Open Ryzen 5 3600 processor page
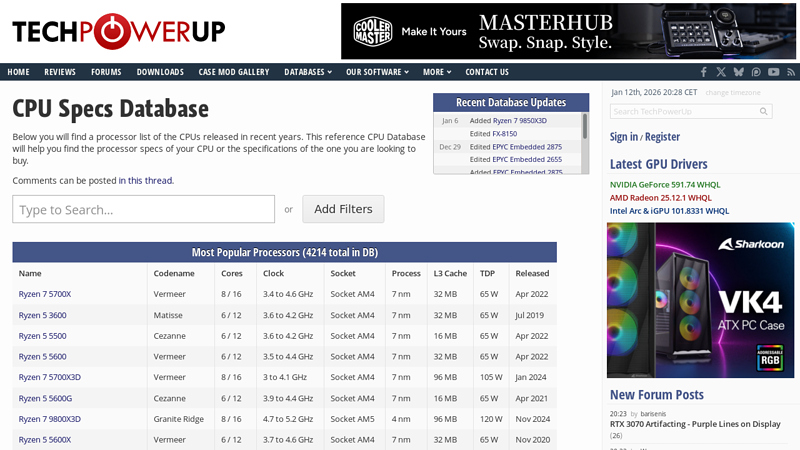The image size is (800, 450). pyautogui.click(x=42, y=315)
